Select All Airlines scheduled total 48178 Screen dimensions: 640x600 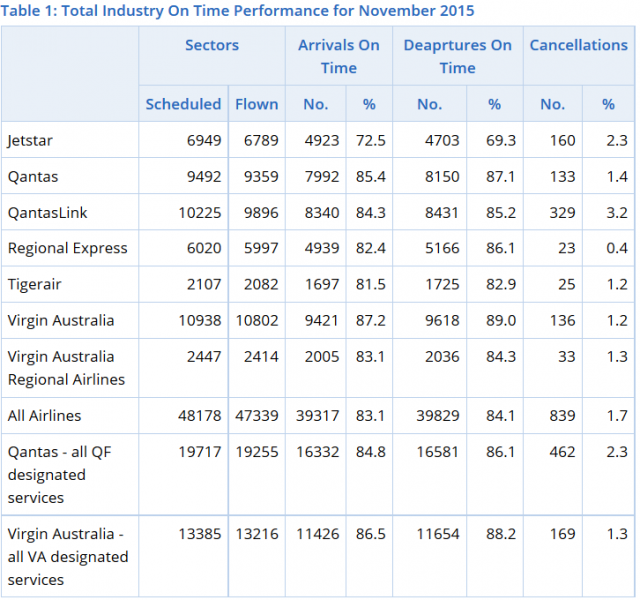point(200,416)
